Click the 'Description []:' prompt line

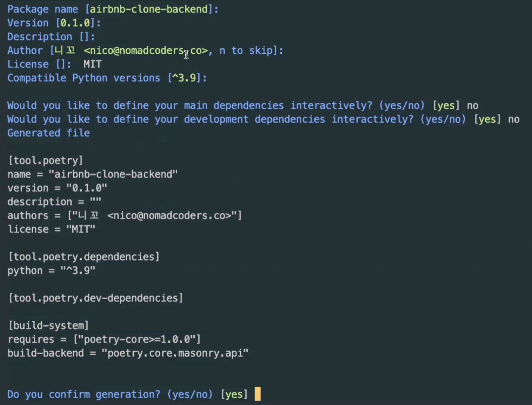(x=51, y=37)
